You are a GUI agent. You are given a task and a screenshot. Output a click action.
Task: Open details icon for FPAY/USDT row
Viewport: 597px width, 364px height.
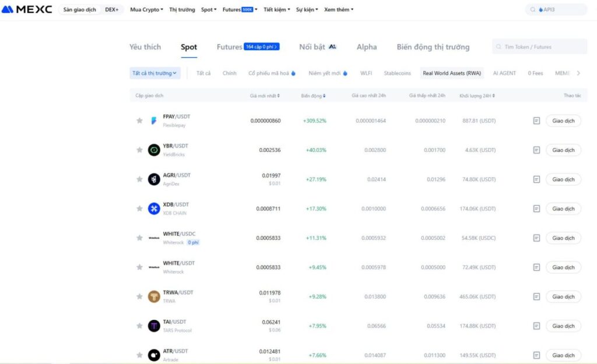[536, 121]
